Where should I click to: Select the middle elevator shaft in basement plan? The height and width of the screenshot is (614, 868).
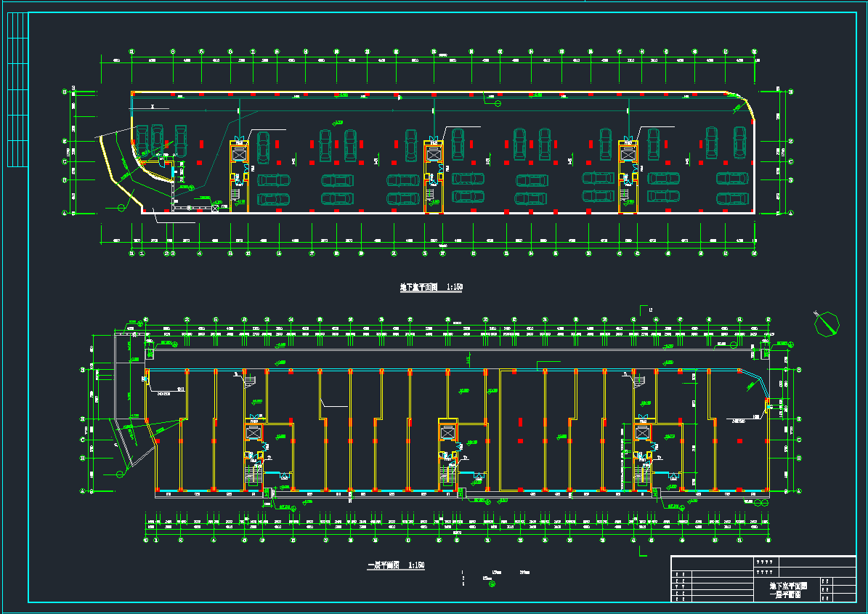[x=434, y=154]
